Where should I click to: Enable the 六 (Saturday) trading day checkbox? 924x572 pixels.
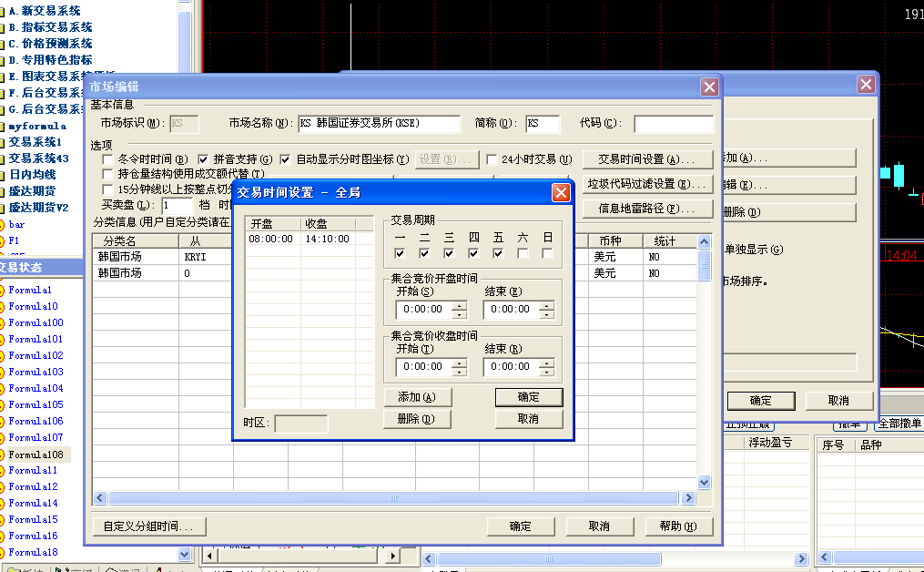(x=523, y=253)
